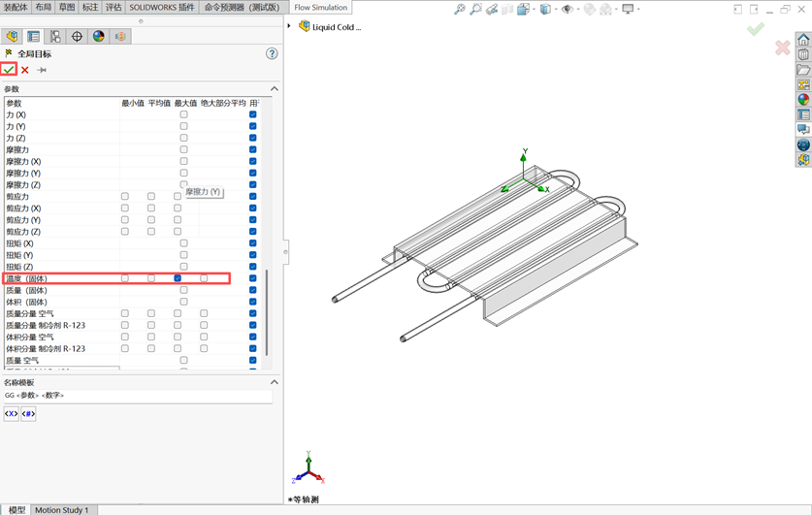Check average value for 质量分量 空气
812x515 pixels.
pos(151,313)
